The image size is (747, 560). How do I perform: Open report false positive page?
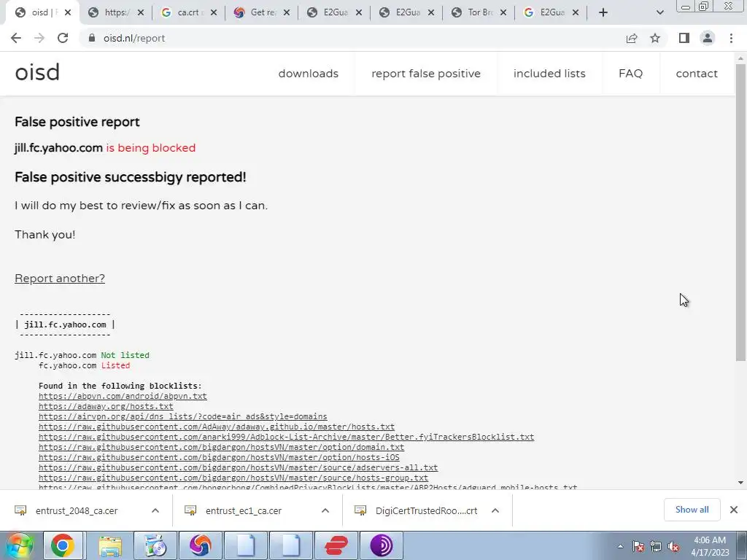pos(426,74)
